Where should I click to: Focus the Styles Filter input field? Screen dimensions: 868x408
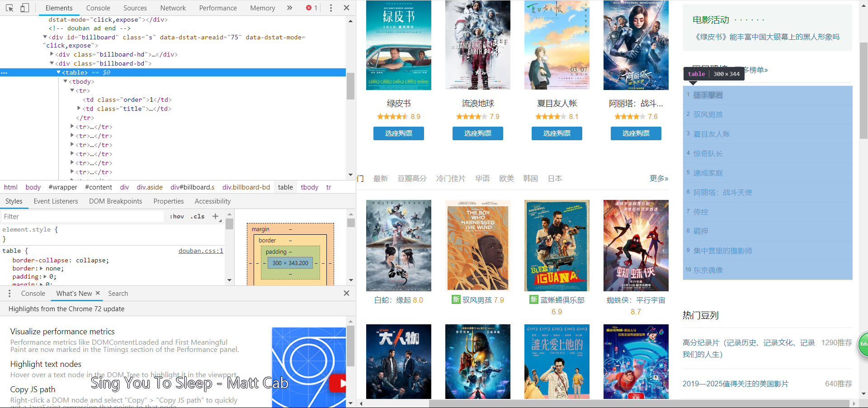pyautogui.click(x=83, y=216)
